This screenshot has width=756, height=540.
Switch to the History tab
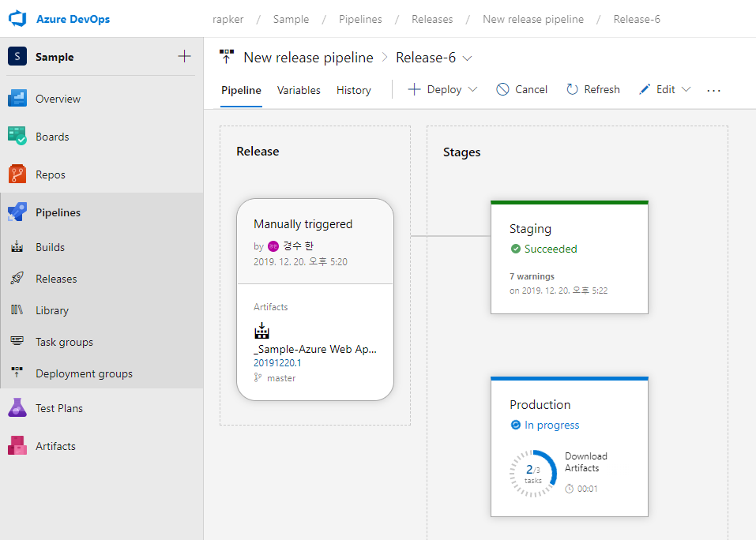[353, 90]
